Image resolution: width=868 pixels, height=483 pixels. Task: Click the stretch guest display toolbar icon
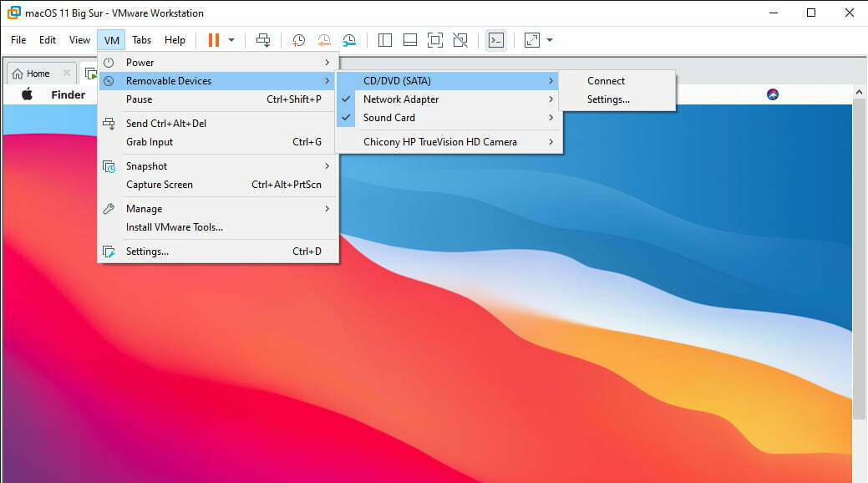[532, 40]
